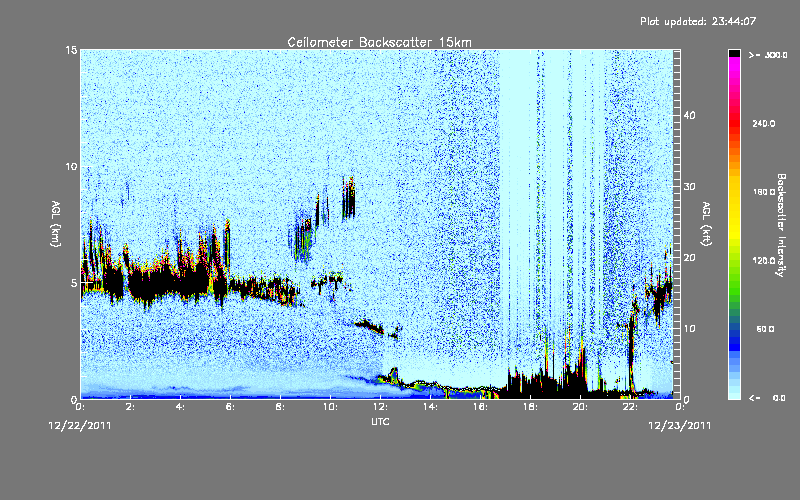800x500 pixels.
Task: Click the right axis label 'AGL (kft)'
Action: click(x=706, y=224)
